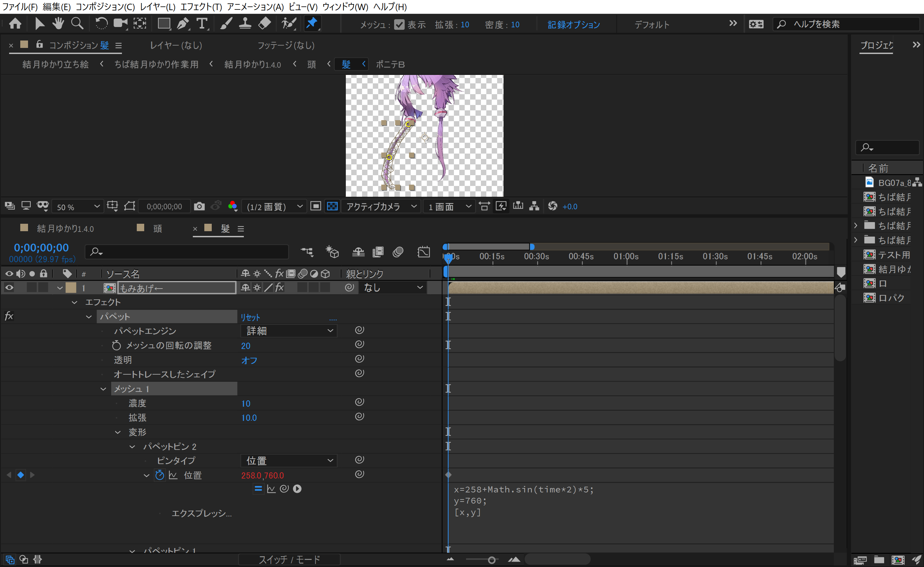The height and width of the screenshot is (567, 924).
Task: Toggle the mesh 表示 checkbox
Action: tap(399, 25)
